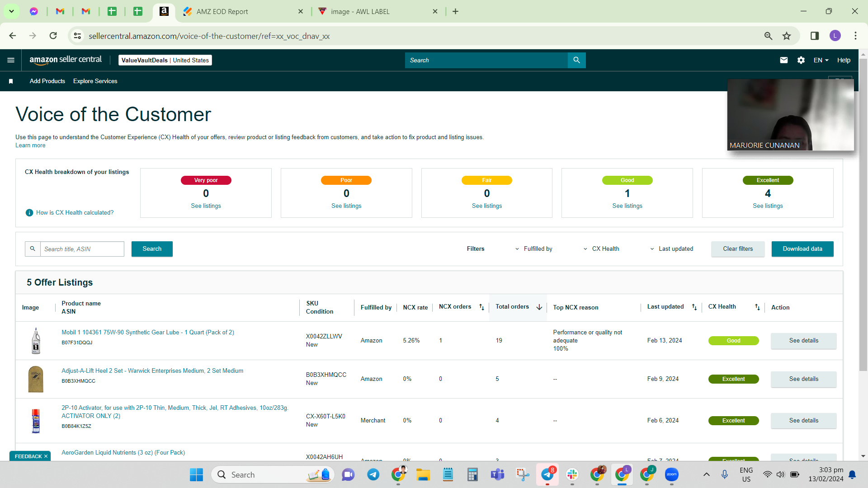Close the FEEDBACK tab
The height and width of the screenshot is (488, 868).
point(46,456)
